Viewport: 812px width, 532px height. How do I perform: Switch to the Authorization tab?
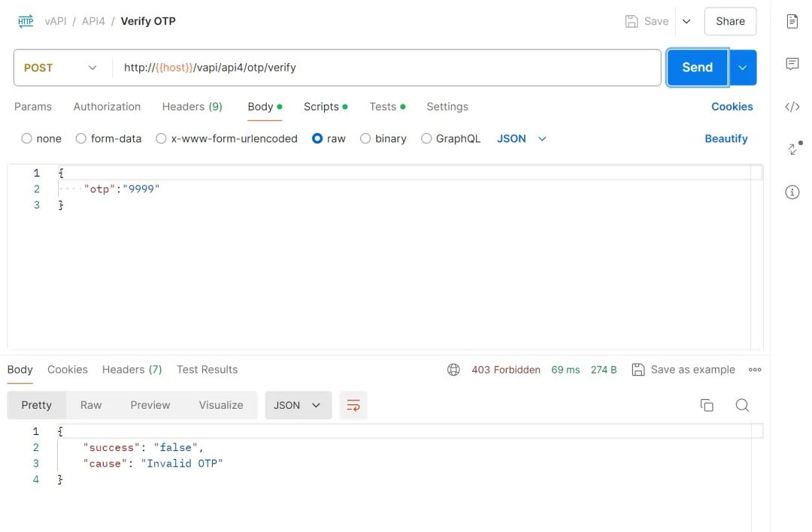point(107,107)
